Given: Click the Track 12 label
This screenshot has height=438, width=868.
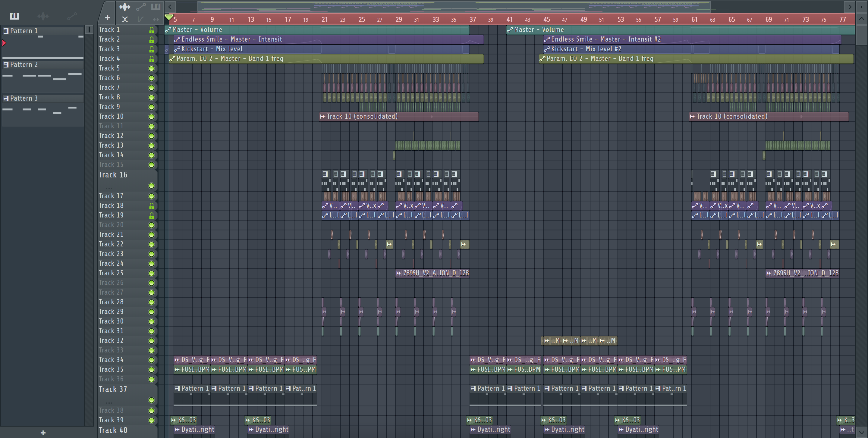Looking at the screenshot, I should point(111,136).
